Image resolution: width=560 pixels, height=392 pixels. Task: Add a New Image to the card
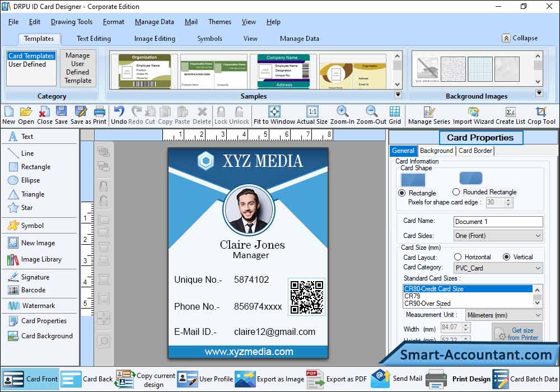pyautogui.click(x=31, y=243)
